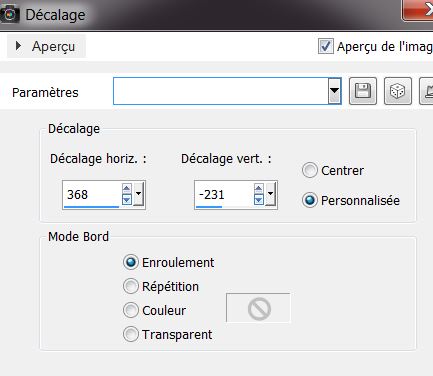This screenshot has height=376, width=433.
Task: Select the Personnalisée radio button
Action: coord(310,200)
